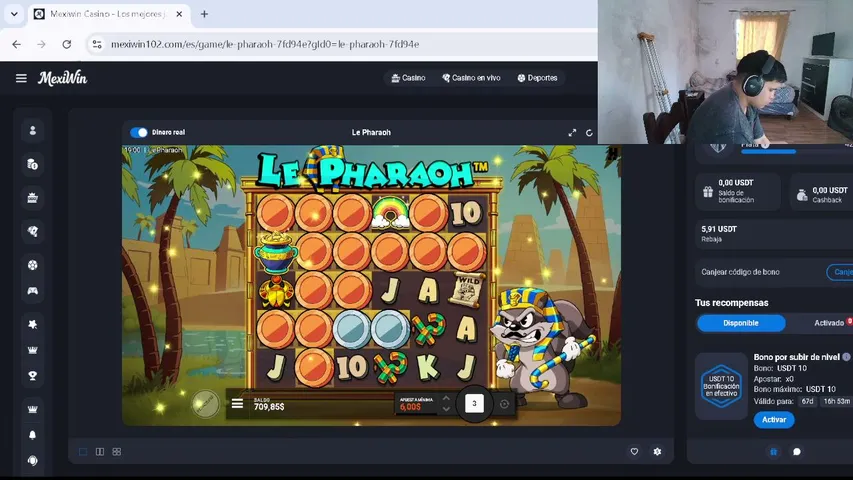Screen dimensions: 853x480
Task: Open support headset icon in sidebar
Action: pos(33,460)
